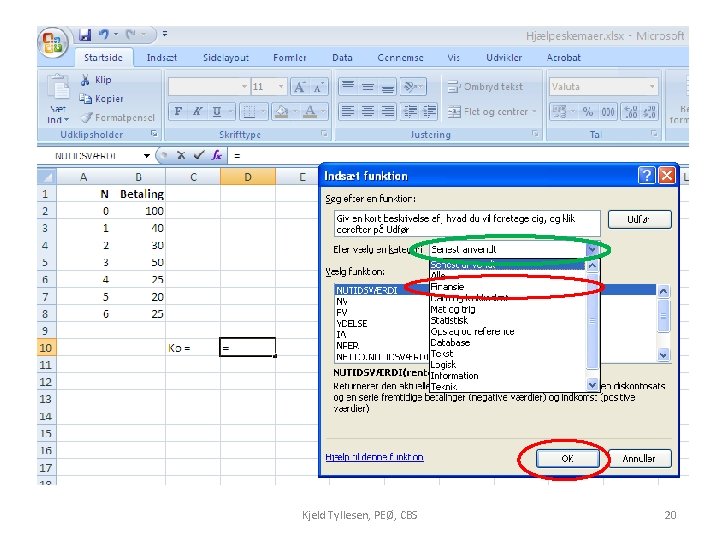
Task: Open the Valuta number format dropdown
Action: click(652, 87)
